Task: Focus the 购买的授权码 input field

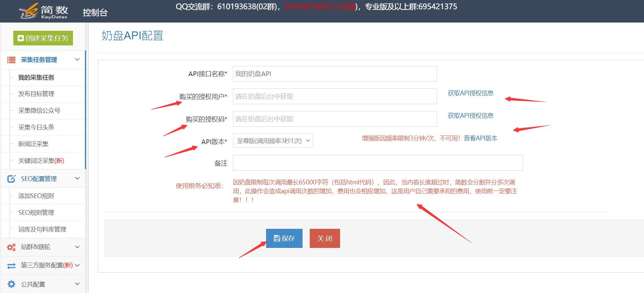Action: coord(335,119)
